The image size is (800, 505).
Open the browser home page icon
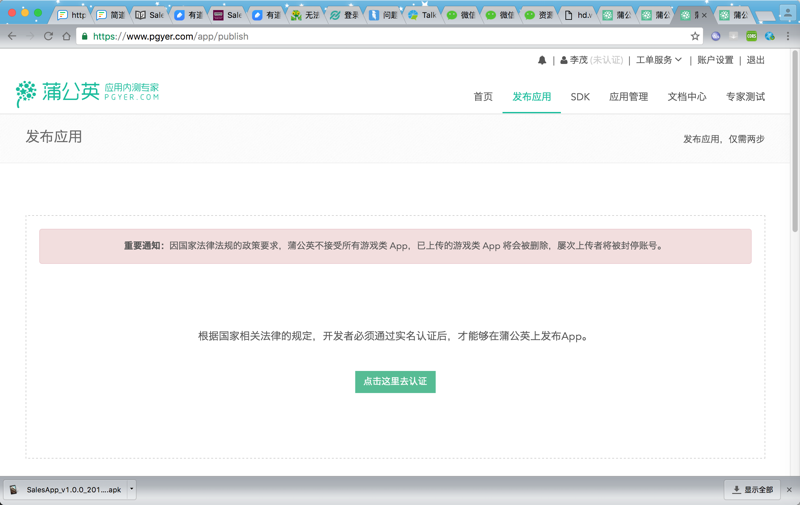(66, 36)
